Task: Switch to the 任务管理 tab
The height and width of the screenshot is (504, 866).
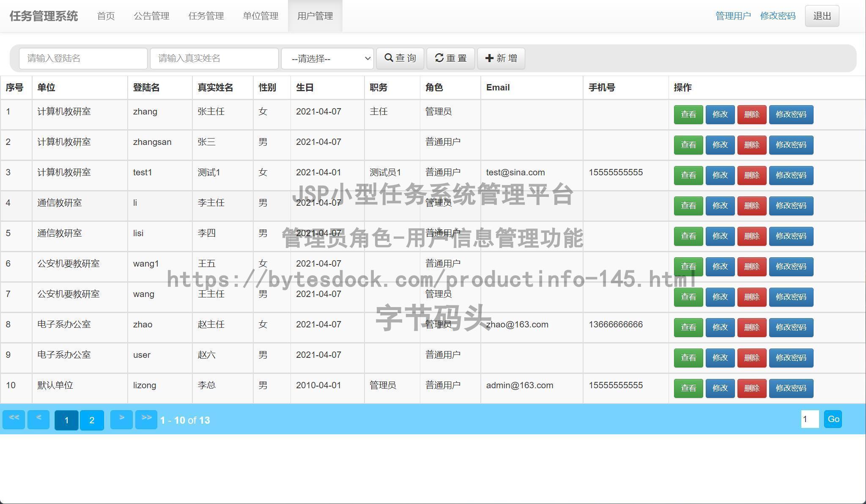Action: (206, 16)
